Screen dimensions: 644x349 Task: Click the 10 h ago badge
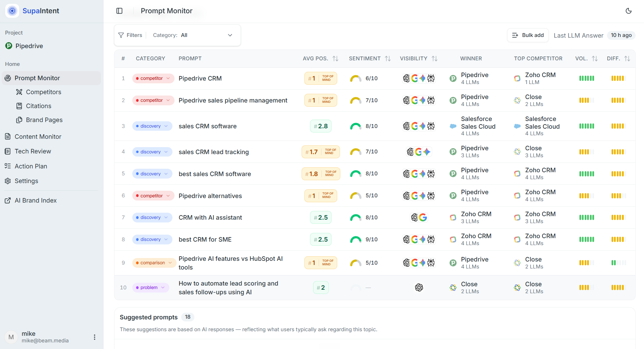pyautogui.click(x=621, y=35)
